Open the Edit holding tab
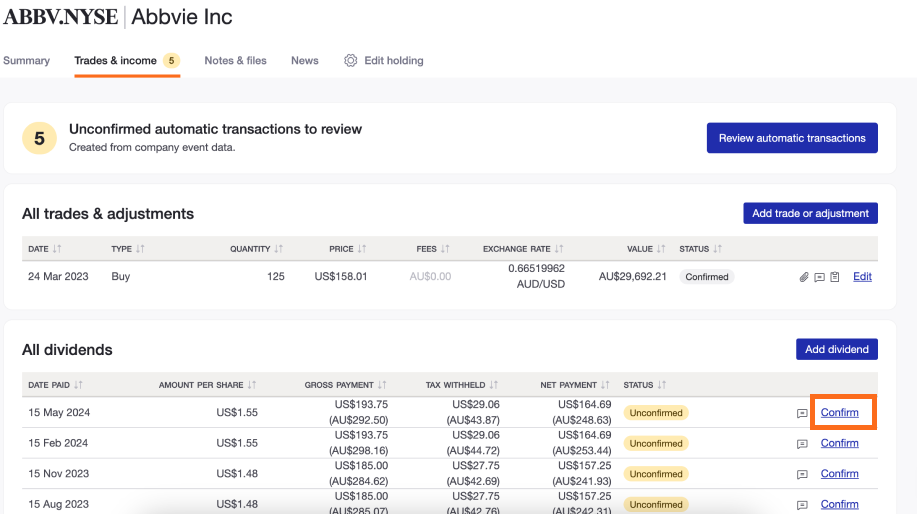Viewport: 917px width, 514px height. [384, 60]
